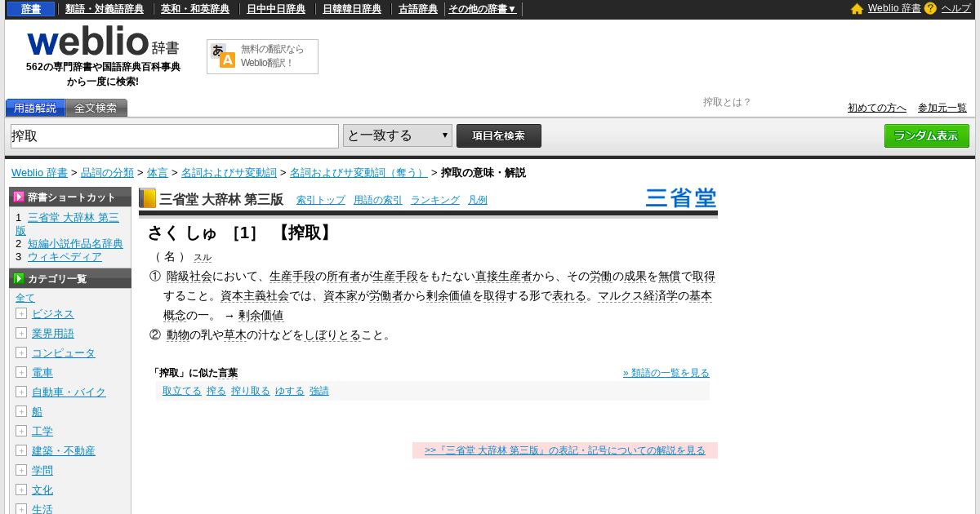Click the similar word 搾り取る

point(251,391)
